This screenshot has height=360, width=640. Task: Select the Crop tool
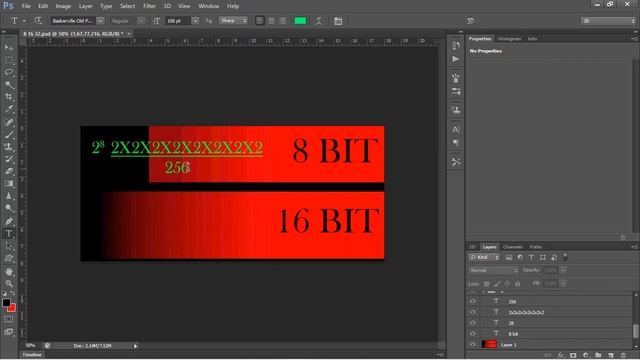pos(9,97)
